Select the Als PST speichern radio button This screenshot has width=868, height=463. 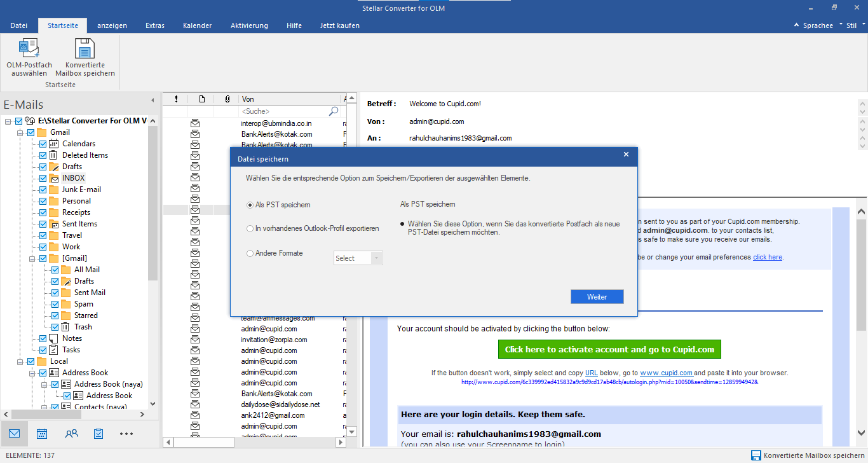tap(250, 205)
